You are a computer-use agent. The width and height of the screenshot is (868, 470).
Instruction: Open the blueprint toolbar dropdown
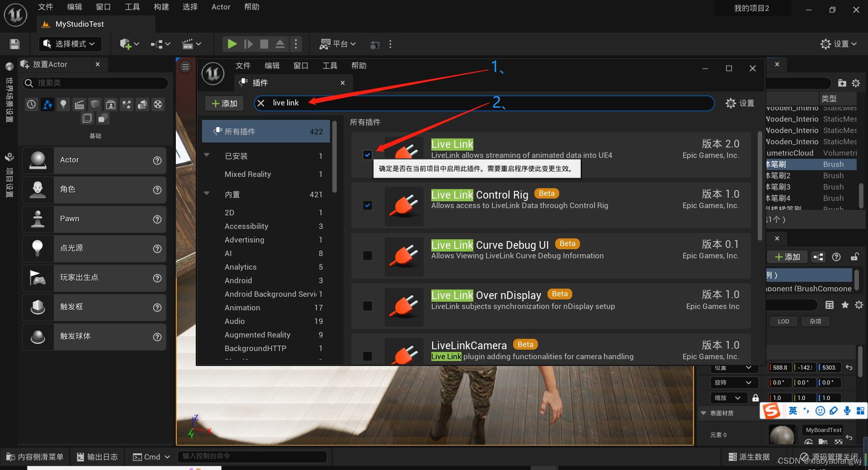point(160,44)
